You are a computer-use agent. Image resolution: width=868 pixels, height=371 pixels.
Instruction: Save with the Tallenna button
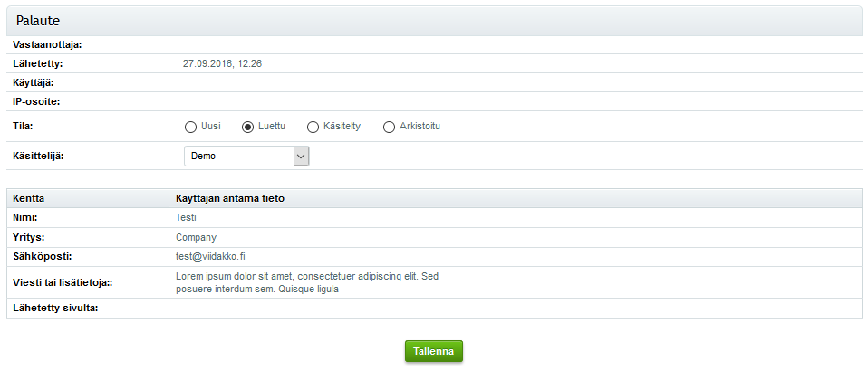click(x=433, y=351)
